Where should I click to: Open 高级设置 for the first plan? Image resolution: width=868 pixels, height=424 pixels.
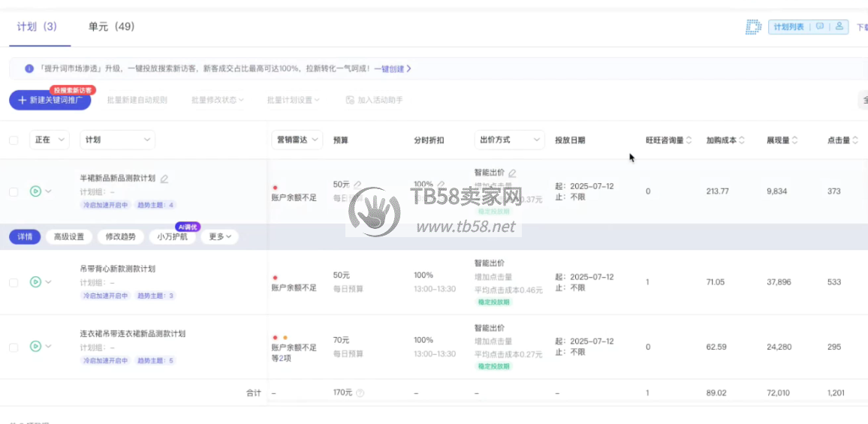coord(69,236)
